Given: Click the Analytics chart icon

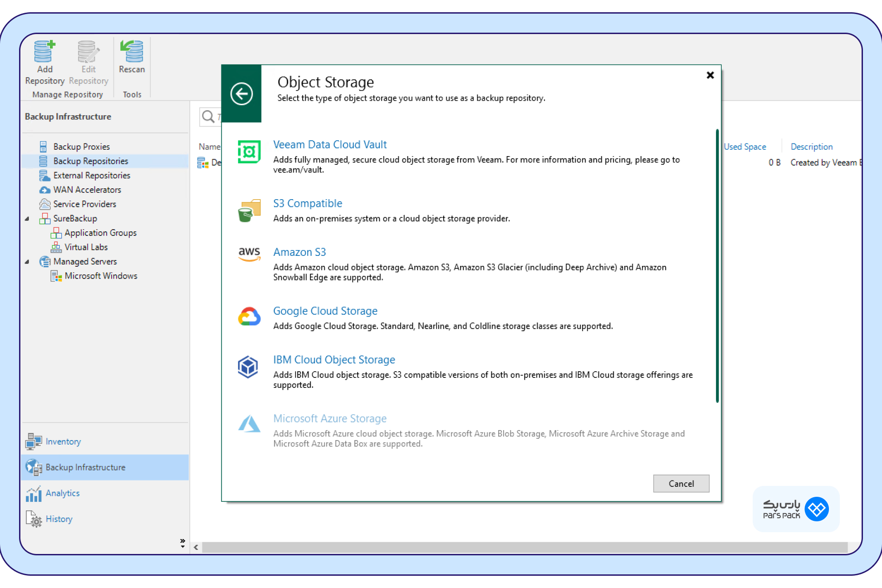Looking at the screenshot, I should click(x=34, y=494).
